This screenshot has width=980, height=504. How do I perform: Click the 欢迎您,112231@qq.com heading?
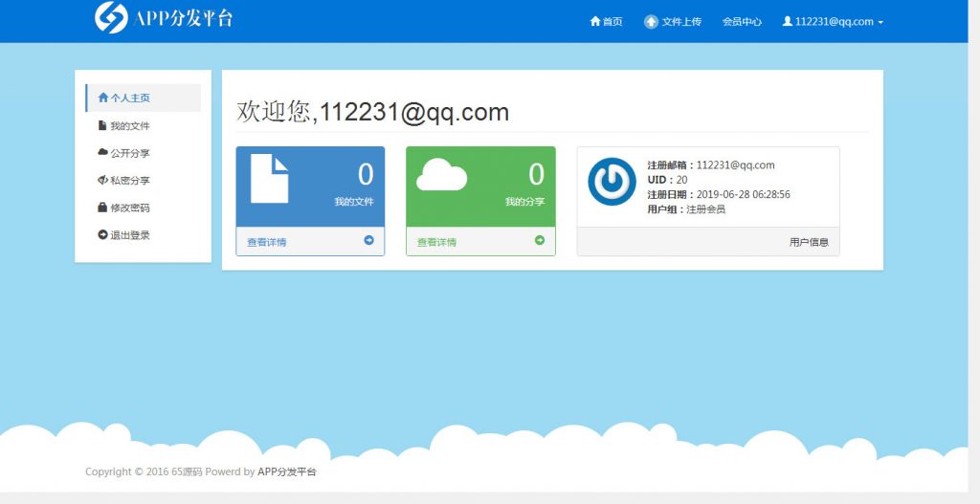click(x=372, y=112)
